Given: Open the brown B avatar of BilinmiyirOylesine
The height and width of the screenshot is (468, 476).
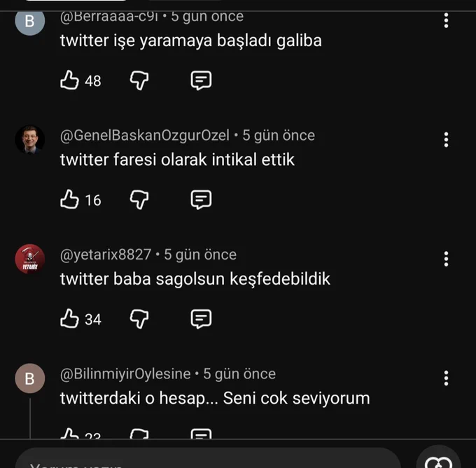Looking at the screenshot, I should (29, 378).
